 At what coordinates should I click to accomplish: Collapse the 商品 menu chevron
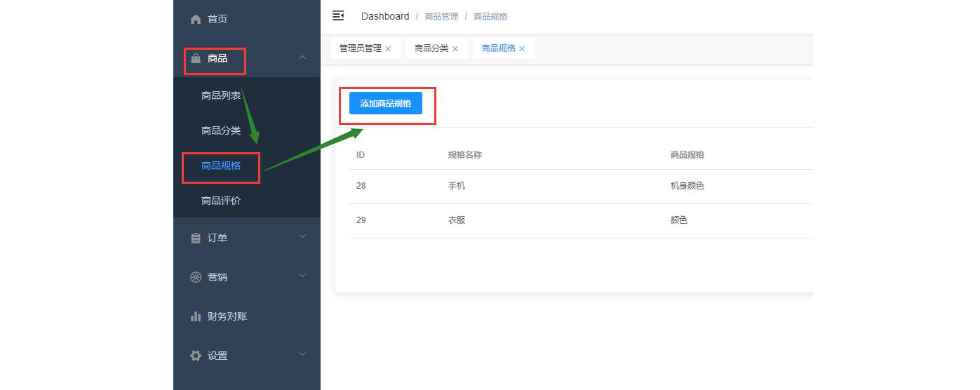click(302, 58)
